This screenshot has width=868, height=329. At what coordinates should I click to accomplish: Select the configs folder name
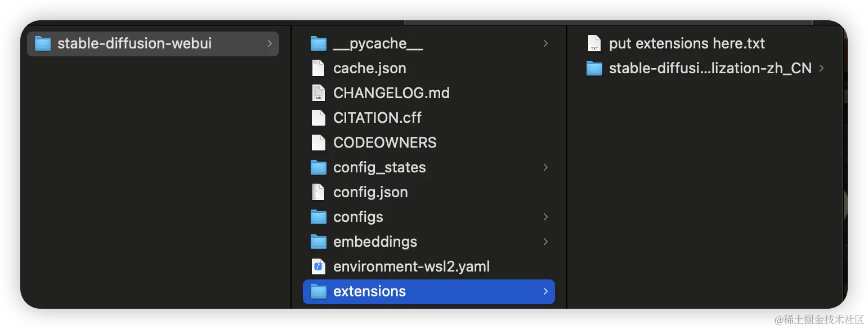(x=358, y=217)
